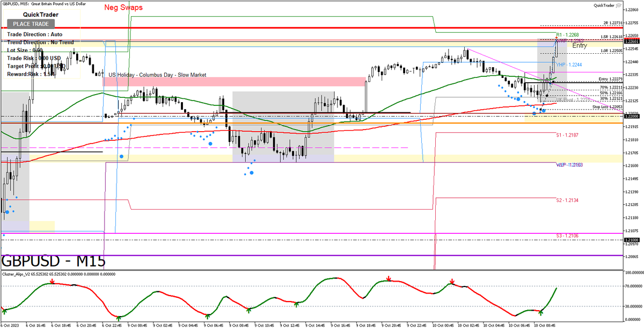644x330 pixels.
Task: Select the S3 - 1.2106 pivot label
Action: 567,235
